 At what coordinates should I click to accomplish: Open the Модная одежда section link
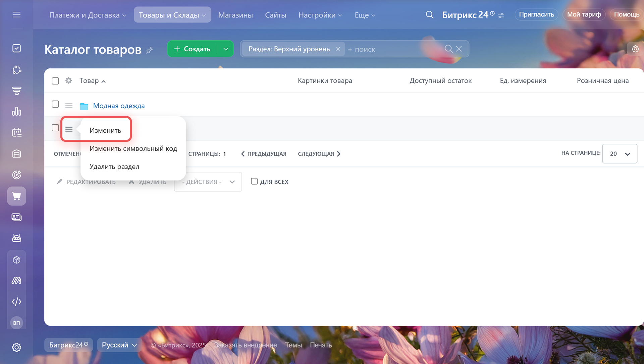point(119,106)
